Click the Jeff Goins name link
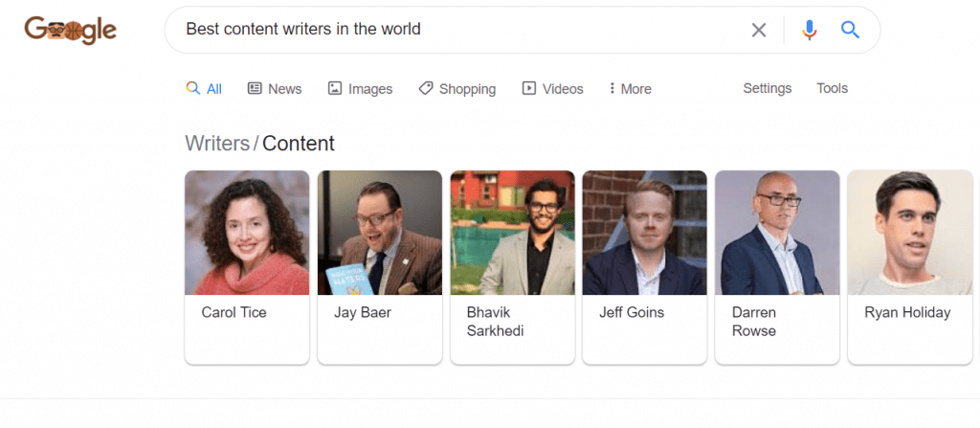980x428 pixels. click(632, 312)
